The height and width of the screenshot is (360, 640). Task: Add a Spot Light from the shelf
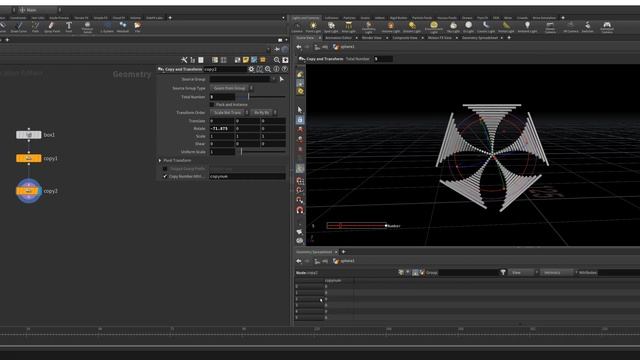point(331,27)
